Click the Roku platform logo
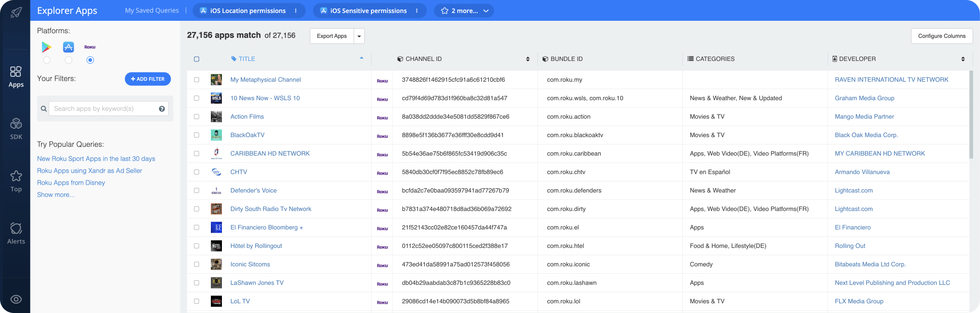Screen dimensions: 980x313 click(90, 47)
